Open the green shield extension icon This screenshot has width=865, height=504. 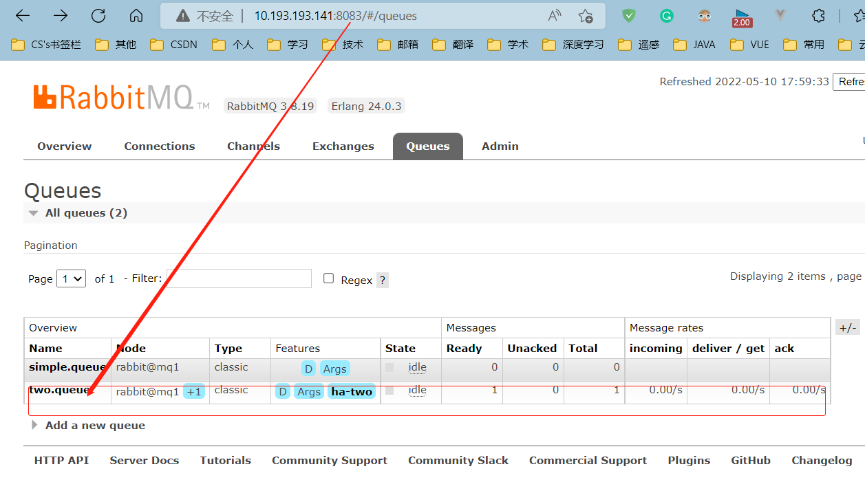(x=629, y=16)
